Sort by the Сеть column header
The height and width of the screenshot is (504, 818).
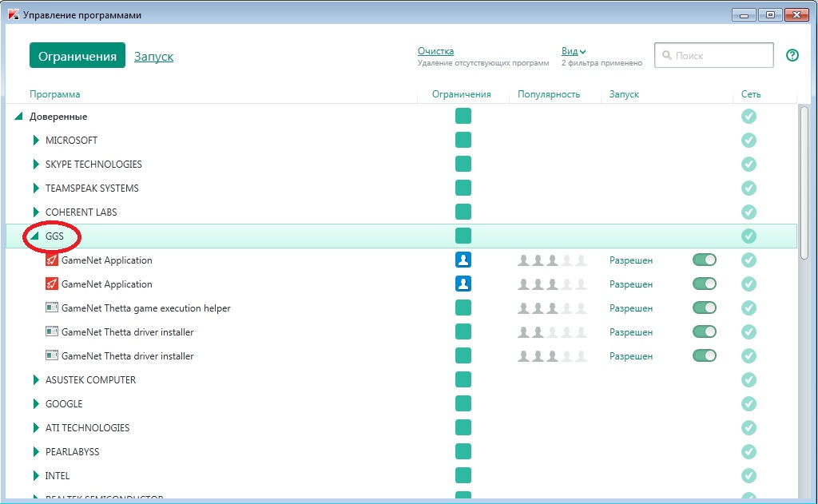pyautogui.click(x=751, y=94)
